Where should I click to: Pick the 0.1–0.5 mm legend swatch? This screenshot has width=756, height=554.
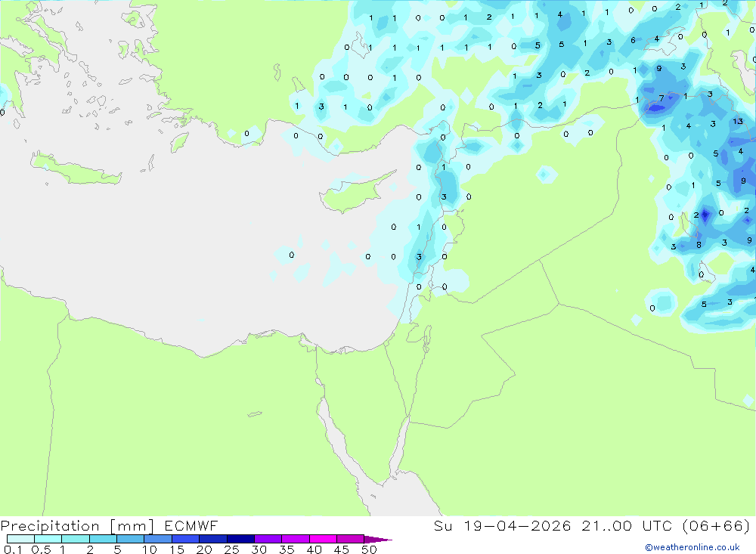(x=20, y=539)
